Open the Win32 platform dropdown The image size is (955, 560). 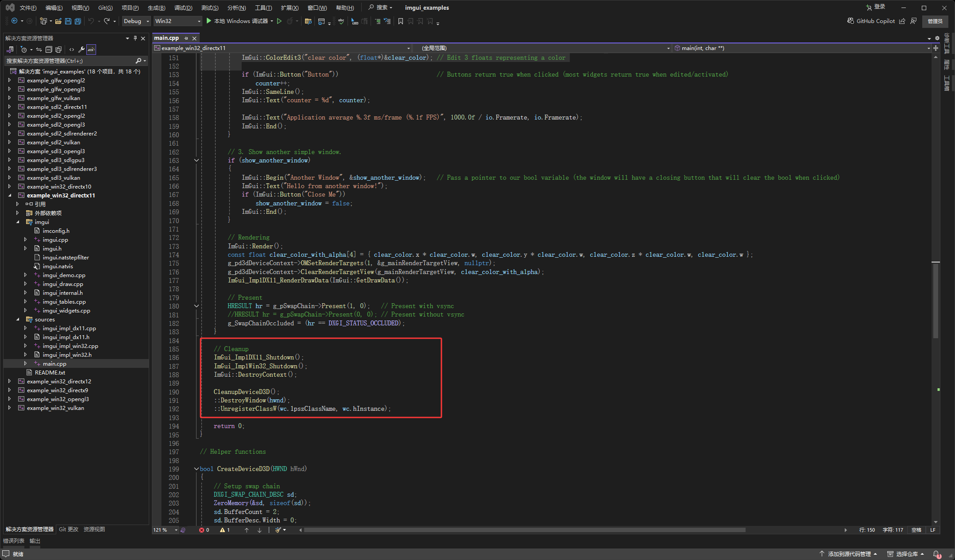178,21
